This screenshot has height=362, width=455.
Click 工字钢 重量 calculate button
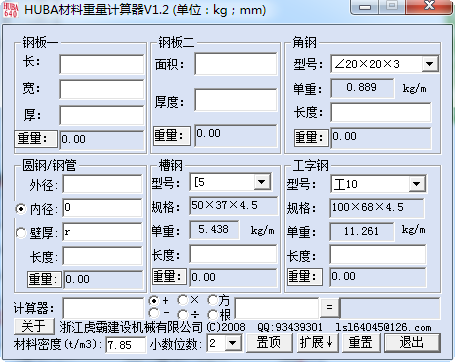tap(305, 276)
